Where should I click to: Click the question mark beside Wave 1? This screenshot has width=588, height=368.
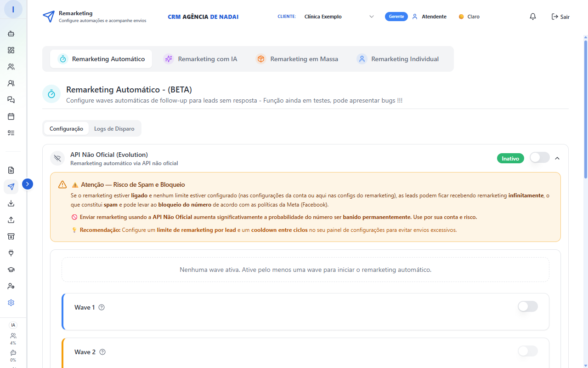coord(102,307)
